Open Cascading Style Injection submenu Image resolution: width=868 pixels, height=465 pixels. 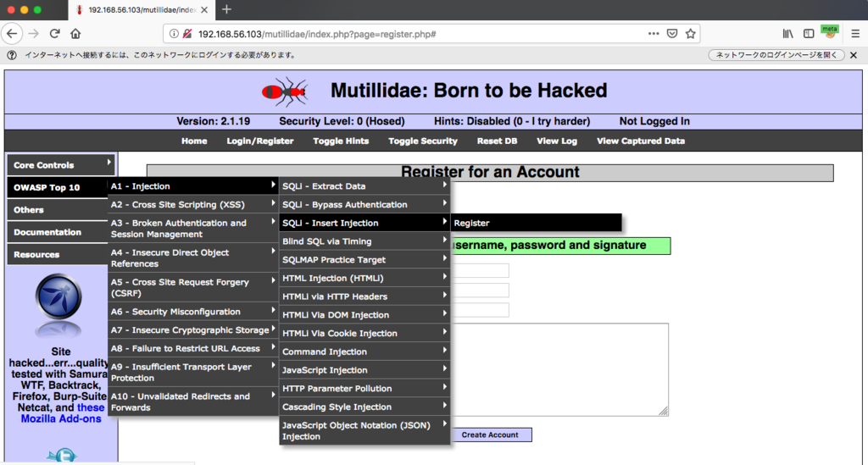click(364, 407)
